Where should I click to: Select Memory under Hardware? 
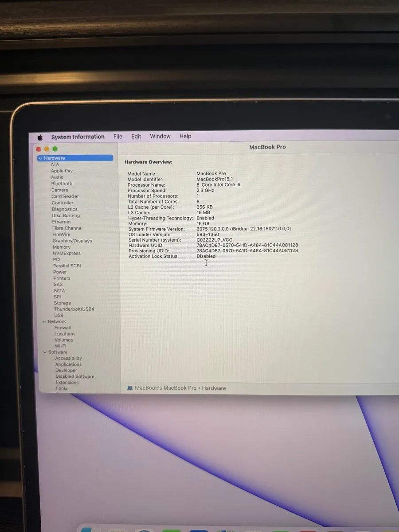[x=62, y=246]
